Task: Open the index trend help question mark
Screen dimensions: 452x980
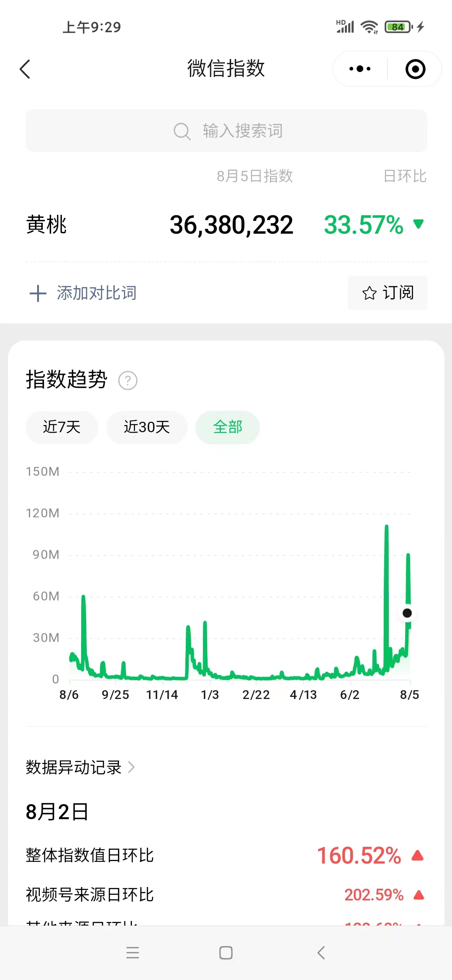Action: coord(128,381)
